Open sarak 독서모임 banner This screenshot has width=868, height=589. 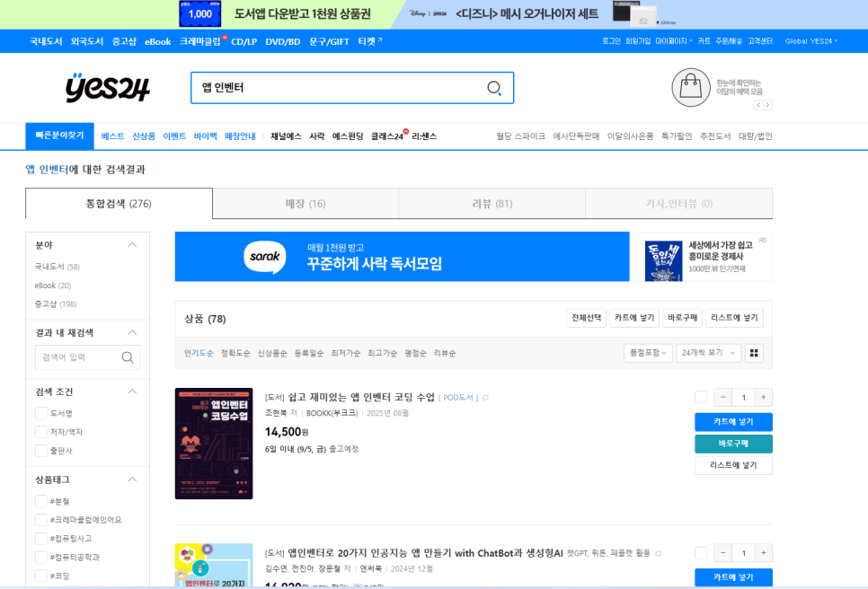[x=402, y=257]
